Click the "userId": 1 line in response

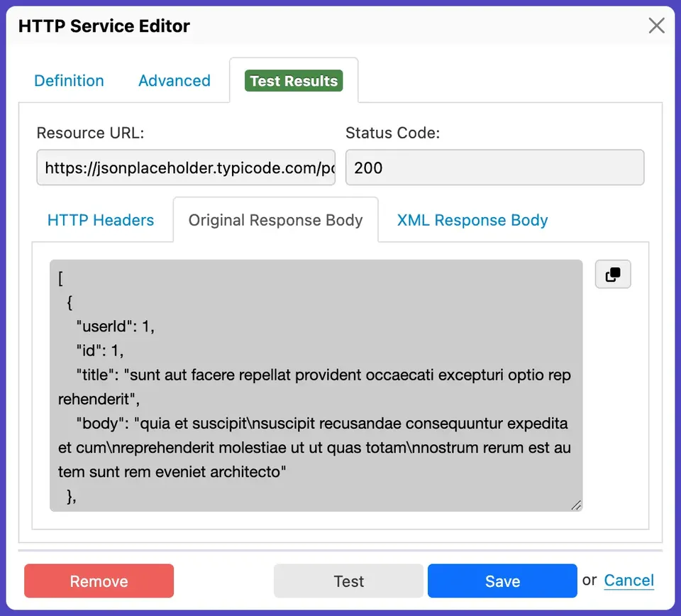pyautogui.click(x=115, y=327)
